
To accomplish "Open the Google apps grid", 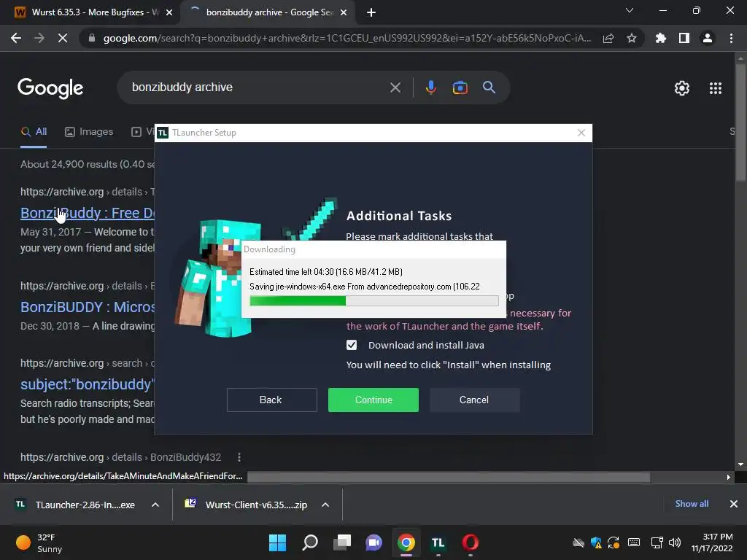I will (x=716, y=88).
